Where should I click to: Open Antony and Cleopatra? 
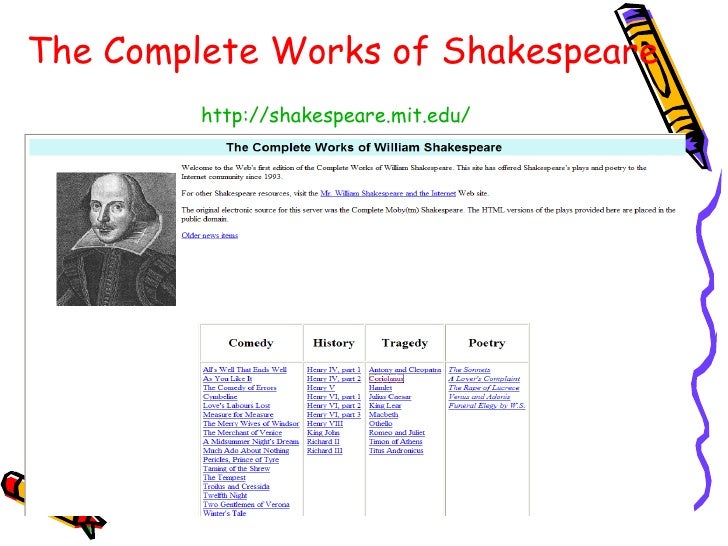click(x=405, y=370)
